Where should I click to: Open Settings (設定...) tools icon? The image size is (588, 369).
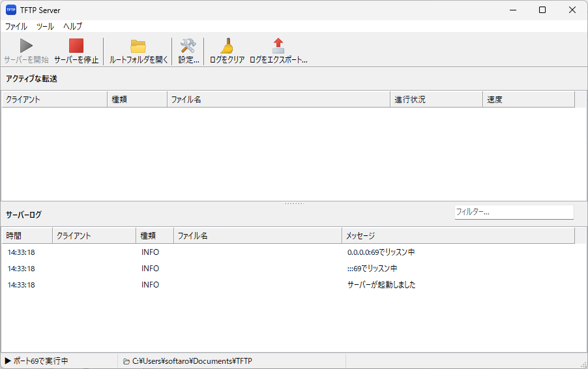(188, 46)
